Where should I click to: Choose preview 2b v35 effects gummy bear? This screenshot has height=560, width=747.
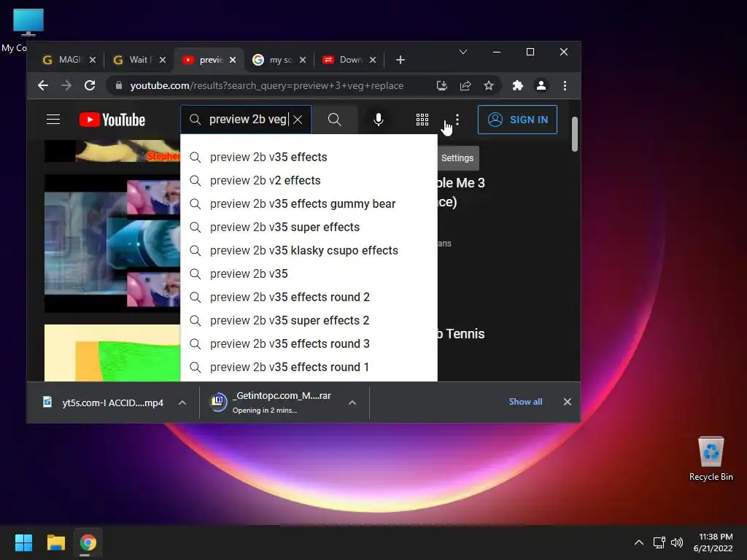(x=309, y=204)
